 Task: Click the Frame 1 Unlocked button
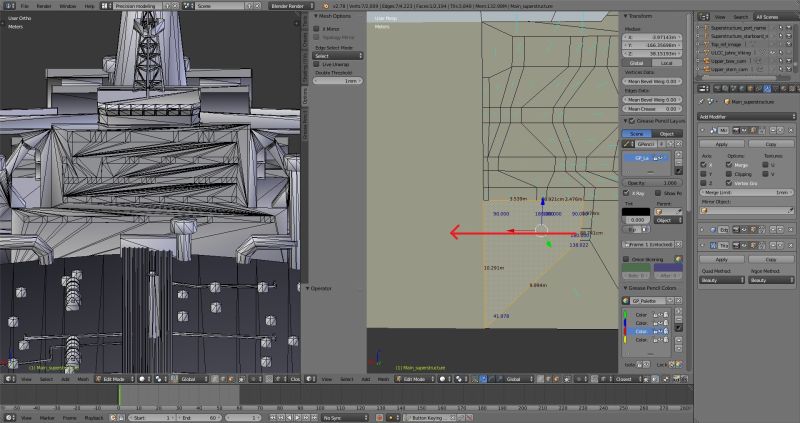pyautogui.click(x=648, y=244)
